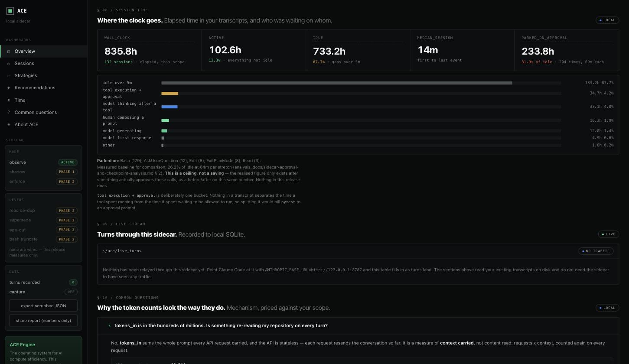Click the LIVE badge in Live Stream section
Screen dimensions: 629x364
[609, 234]
